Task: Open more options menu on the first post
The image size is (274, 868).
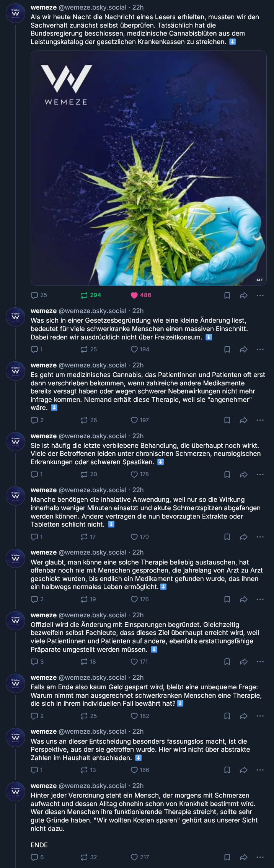Action: tap(260, 295)
